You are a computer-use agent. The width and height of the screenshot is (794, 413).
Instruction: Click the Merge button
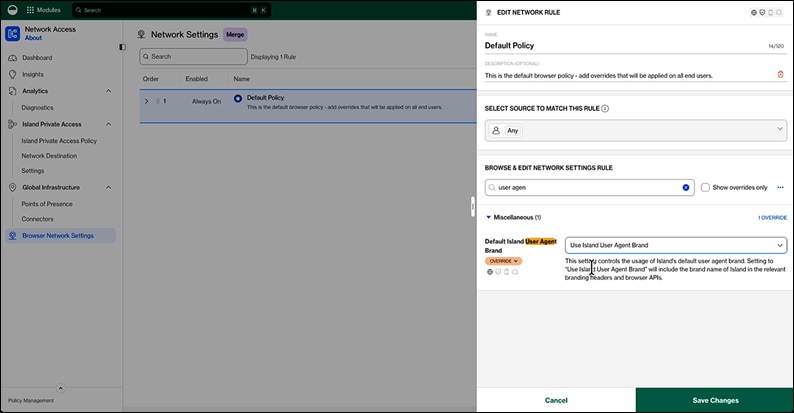coord(235,34)
